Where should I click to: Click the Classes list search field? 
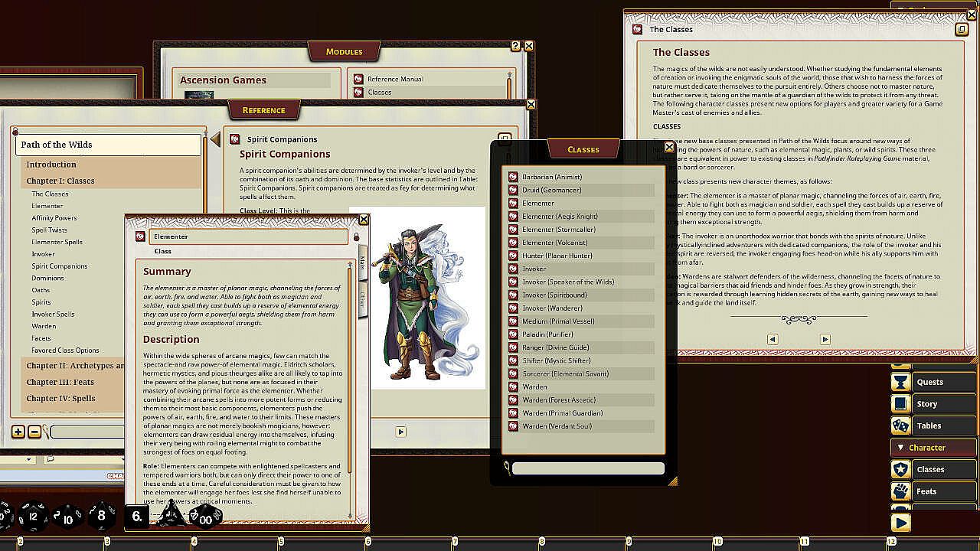(588, 468)
